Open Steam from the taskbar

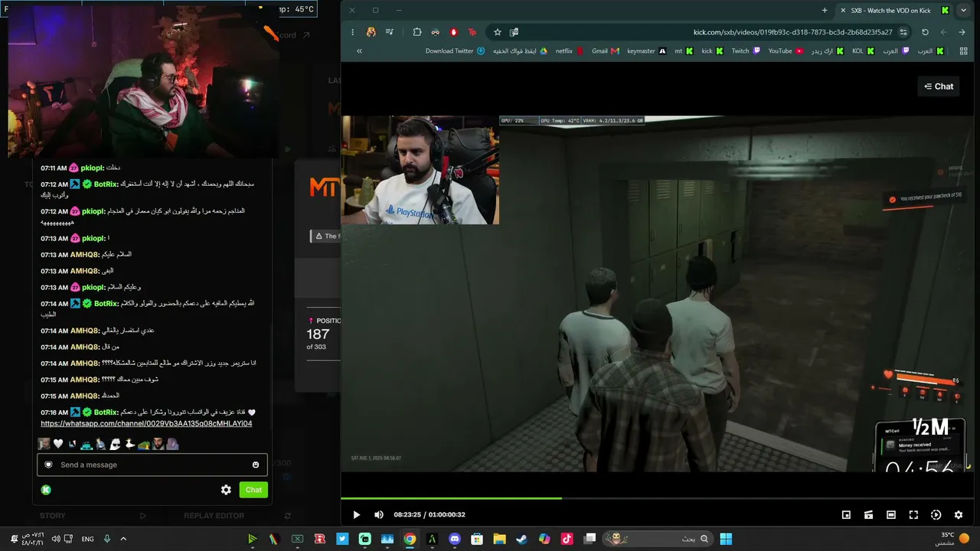click(x=521, y=539)
